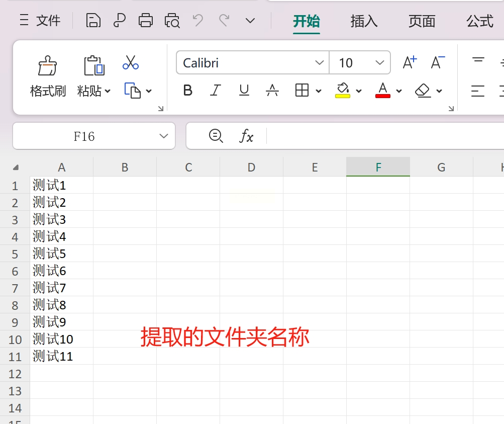Image resolution: width=504 pixels, height=424 pixels.
Task: Click align left icon
Action: (x=478, y=91)
